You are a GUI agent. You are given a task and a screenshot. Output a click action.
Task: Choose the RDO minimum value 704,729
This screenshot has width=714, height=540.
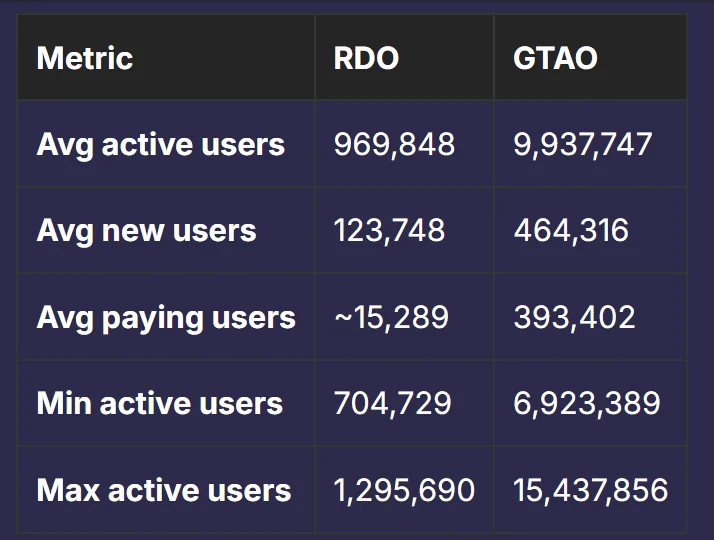click(392, 404)
